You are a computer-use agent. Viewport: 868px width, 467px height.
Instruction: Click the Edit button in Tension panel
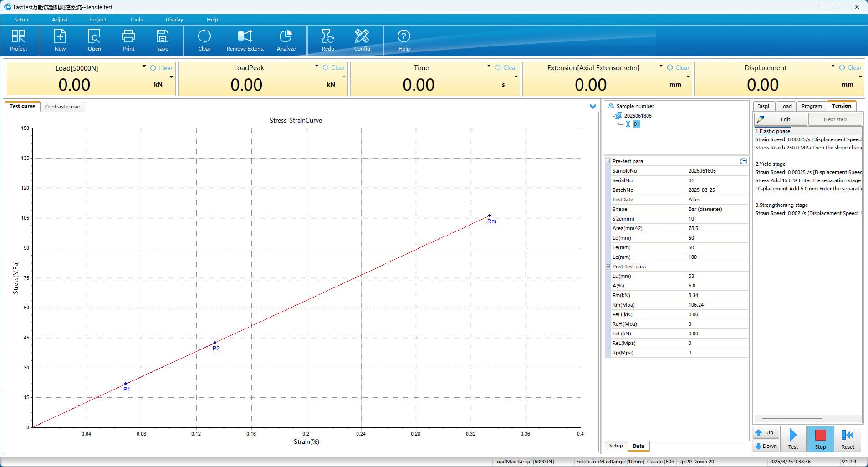click(781, 119)
